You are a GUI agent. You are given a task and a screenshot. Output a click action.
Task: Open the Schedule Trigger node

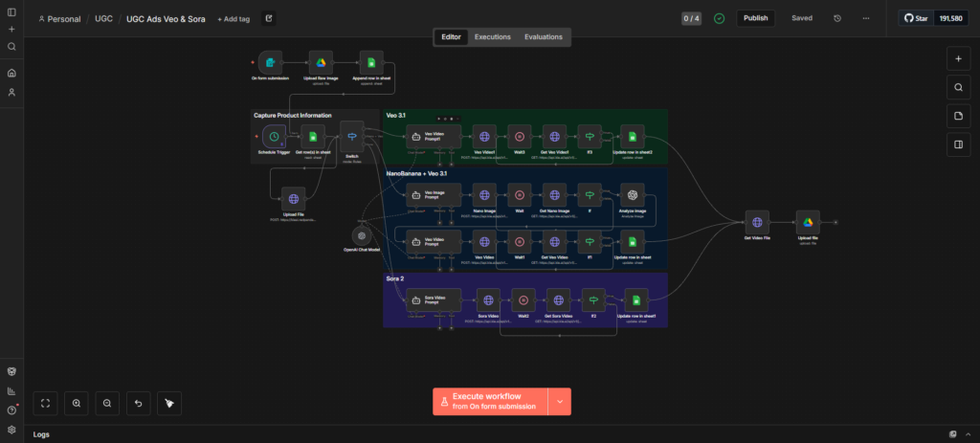coord(274,136)
